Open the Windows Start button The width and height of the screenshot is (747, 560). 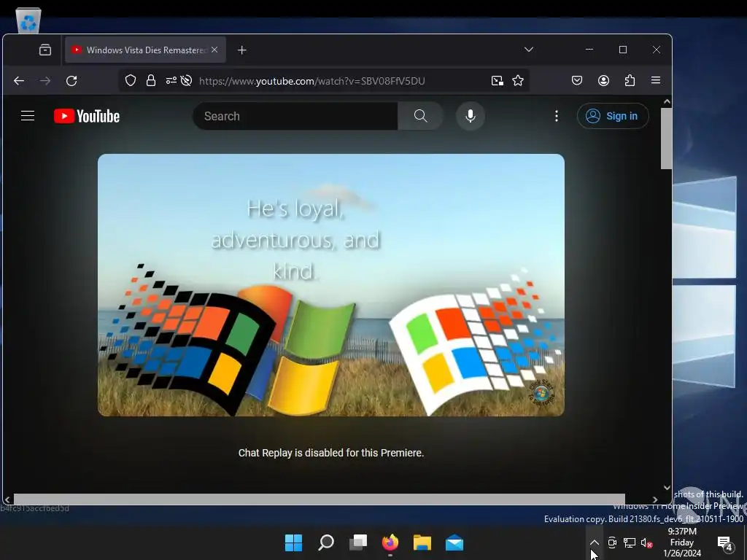(293, 542)
